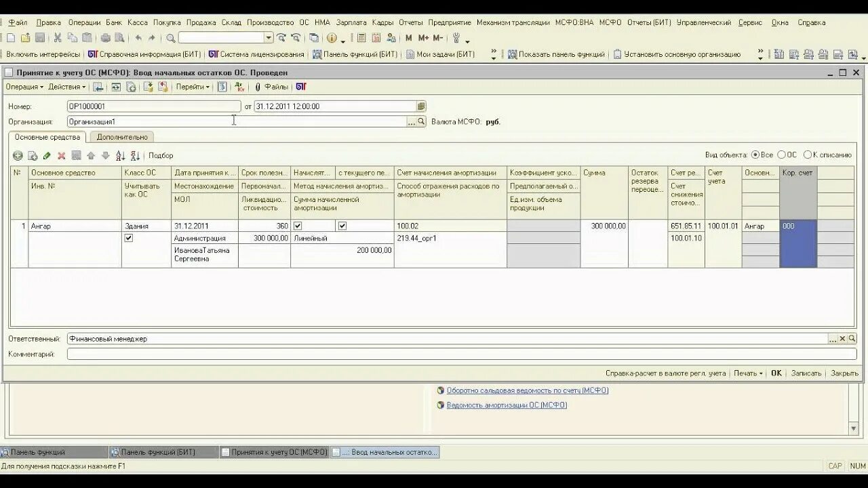Open the Действия dropdown menu
This screenshot has width=868, height=488.
tap(66, 87)
